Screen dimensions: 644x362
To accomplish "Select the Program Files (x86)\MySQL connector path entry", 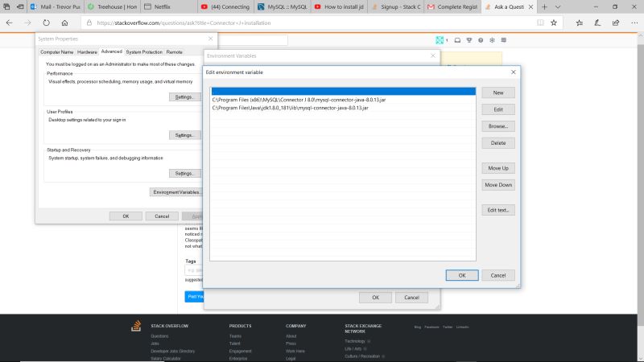I will (x=344, y=100).
